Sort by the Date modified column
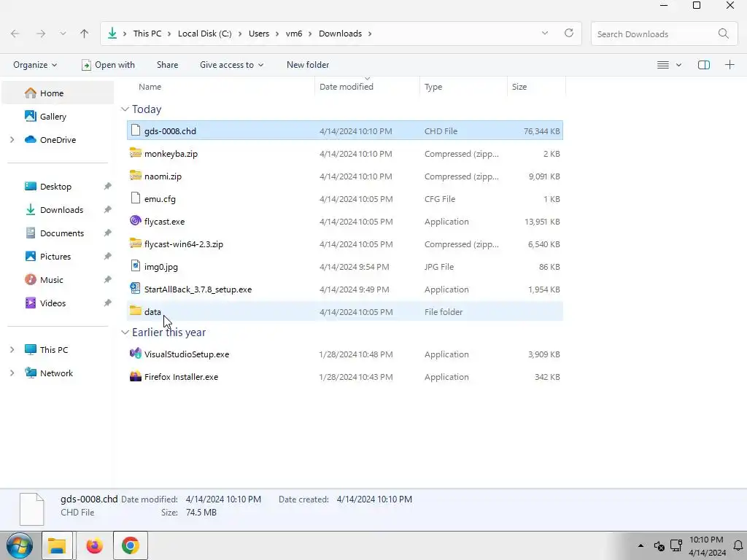Image resolution: width=747 pixels, height=560 pixels. [x=347, y=87]
